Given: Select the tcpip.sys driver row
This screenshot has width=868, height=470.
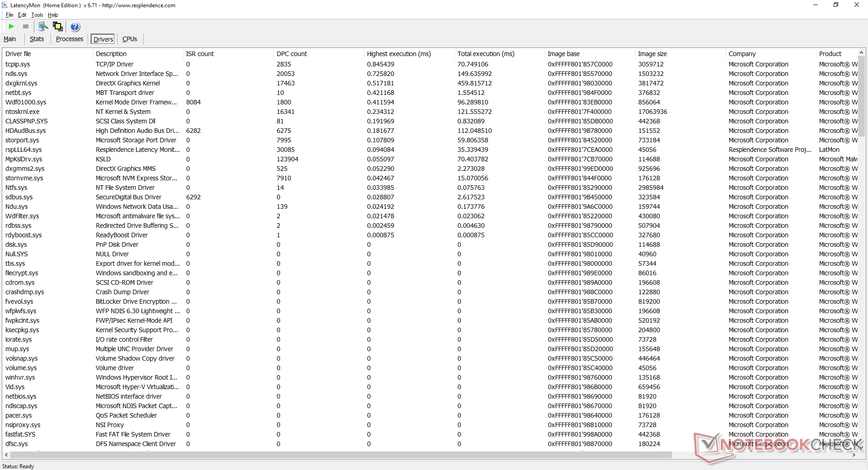Looking at the screenshot, I should 430,64.
